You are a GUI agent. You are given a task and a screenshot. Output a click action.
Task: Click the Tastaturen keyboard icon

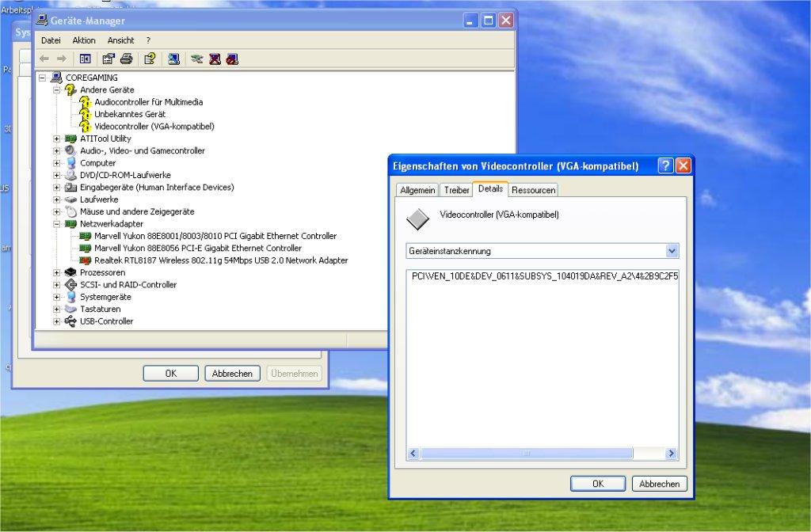click(x=70, y=310)
